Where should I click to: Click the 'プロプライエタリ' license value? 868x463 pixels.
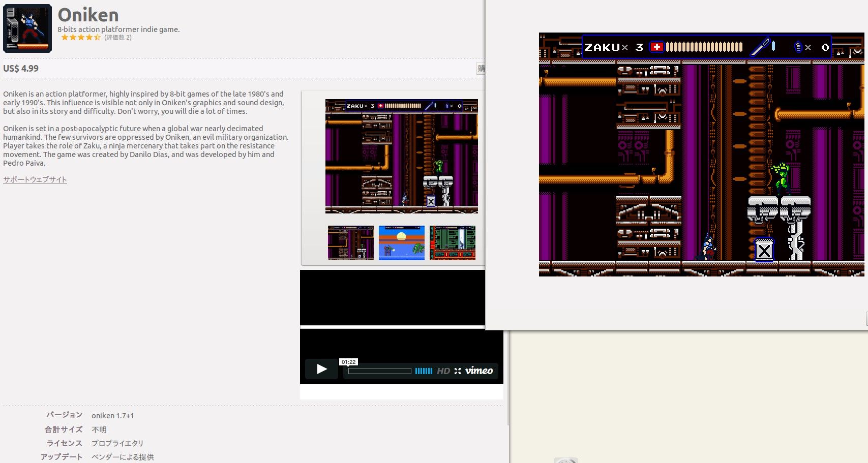117,443
